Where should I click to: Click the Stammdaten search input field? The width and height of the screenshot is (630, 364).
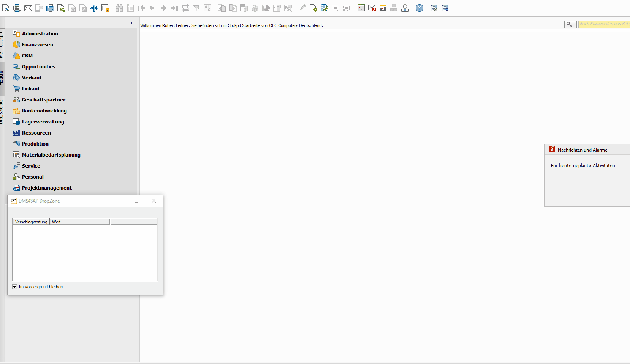tap(604, 24)
